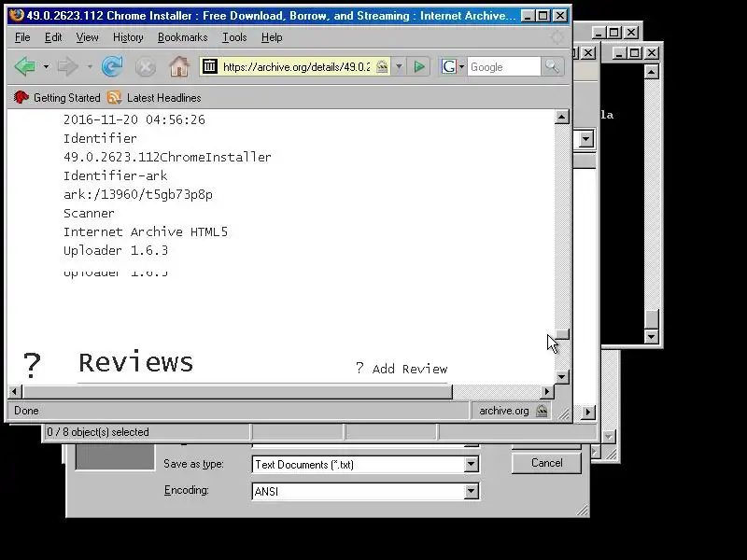This screenshot has width=747, height=560.
Task: Open the dropdown arrow in the window behind Firefox
Action: click(586, 139)
